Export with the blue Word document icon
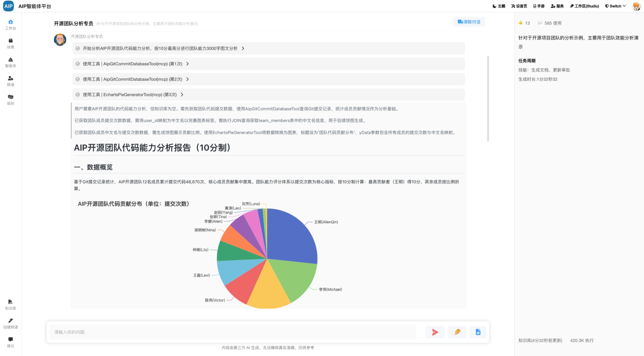Viewport: 644px width, 356px height. point(478,332)
